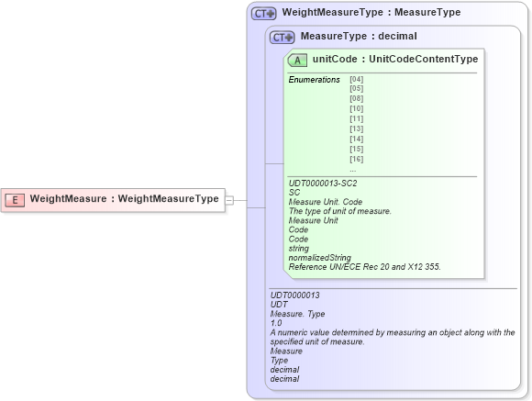Click 'Reference UN/ECE Rec 20 and X12 355.'
The image size is (532, 401).
(365, 267)
